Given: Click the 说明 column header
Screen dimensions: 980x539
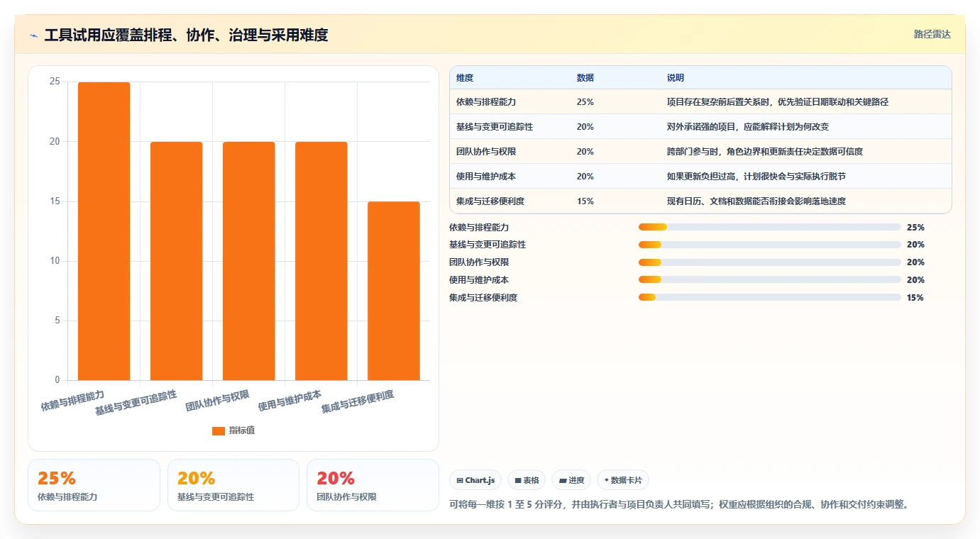Looking at the screenshot, I should (x=676, y=78).
